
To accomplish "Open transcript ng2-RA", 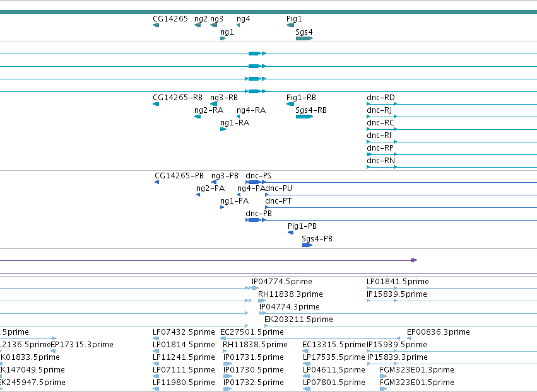I will 209,110.
